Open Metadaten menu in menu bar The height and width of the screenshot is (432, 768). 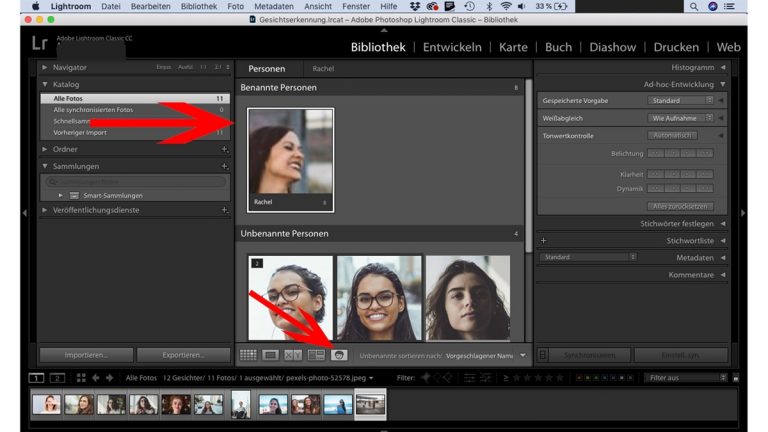coord(273,6)
